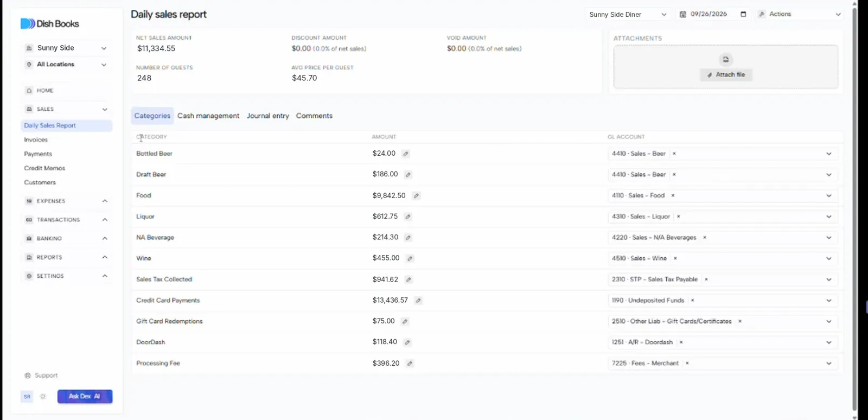Screen dimensions: 868x420
Task: Edit the Bottled Beer amount pencil icon
Action: click(406, 154)
